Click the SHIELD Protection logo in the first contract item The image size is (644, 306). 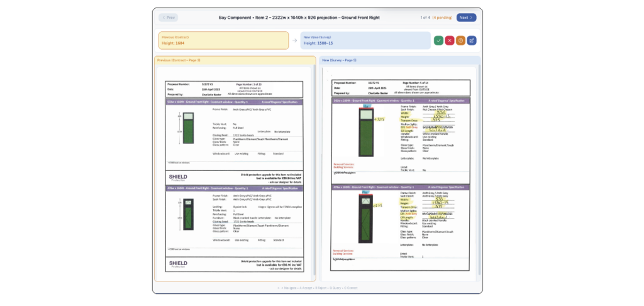click(178, 178)
